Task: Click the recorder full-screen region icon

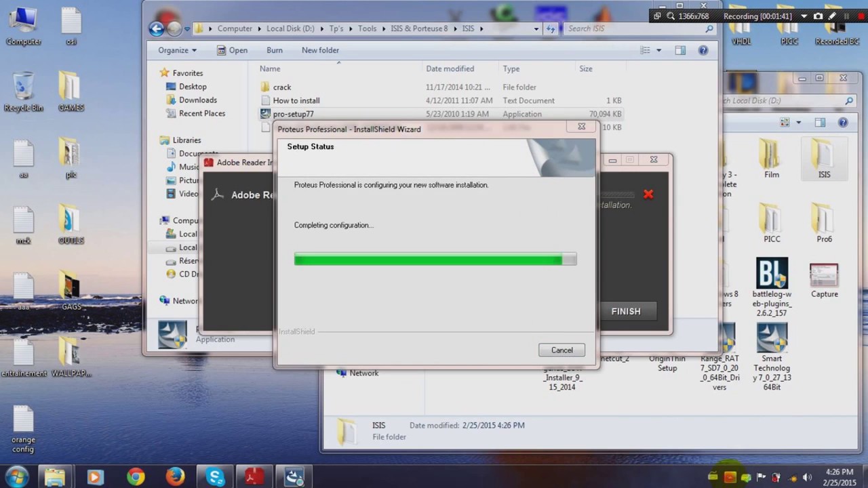Action: pyautogui.click(x=657, y=16)
